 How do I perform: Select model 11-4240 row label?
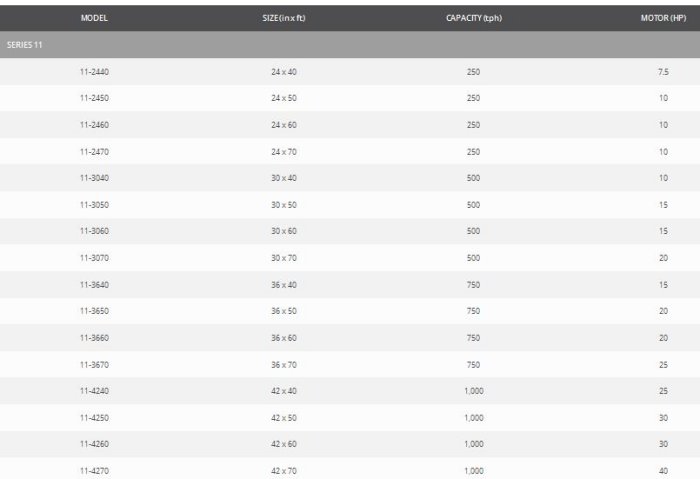94,391
